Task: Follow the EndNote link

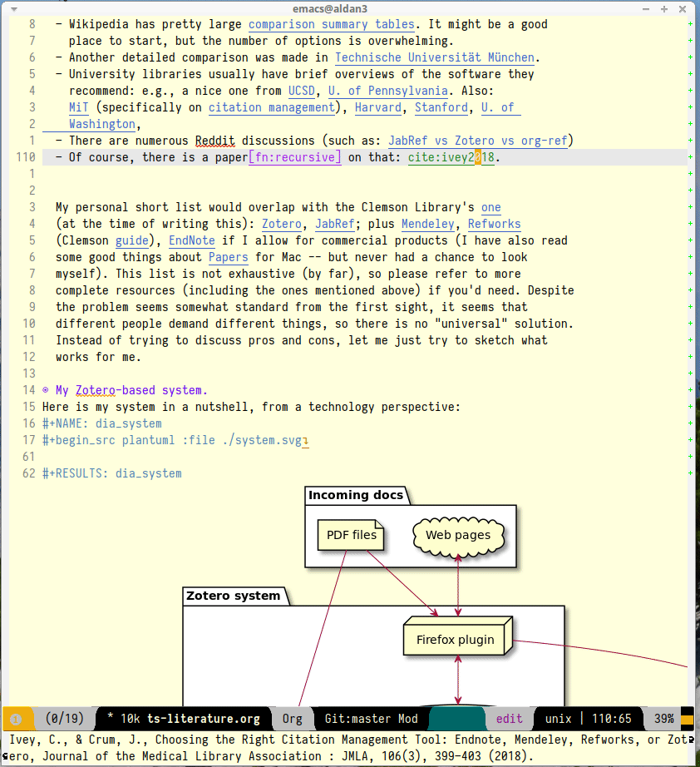Action: [191, 240]
